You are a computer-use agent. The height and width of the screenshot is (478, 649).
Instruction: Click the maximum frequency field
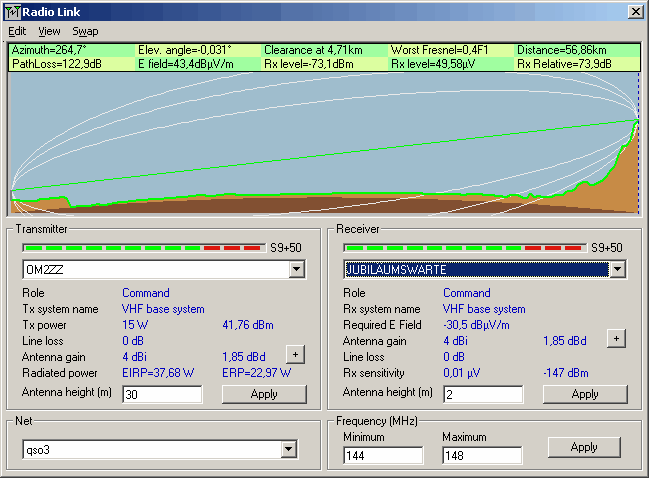(x=482, y=456)
